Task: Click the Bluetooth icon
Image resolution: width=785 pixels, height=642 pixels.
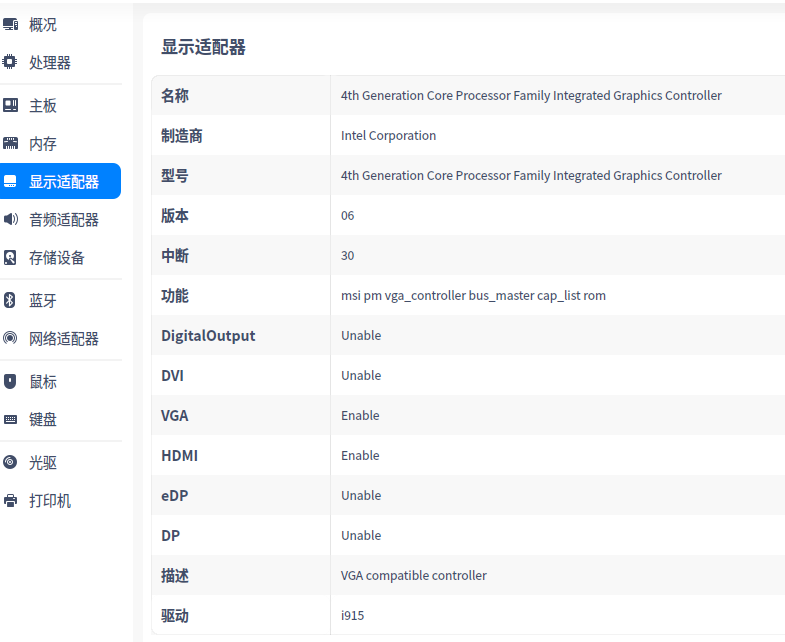Action: coord(9,300)
